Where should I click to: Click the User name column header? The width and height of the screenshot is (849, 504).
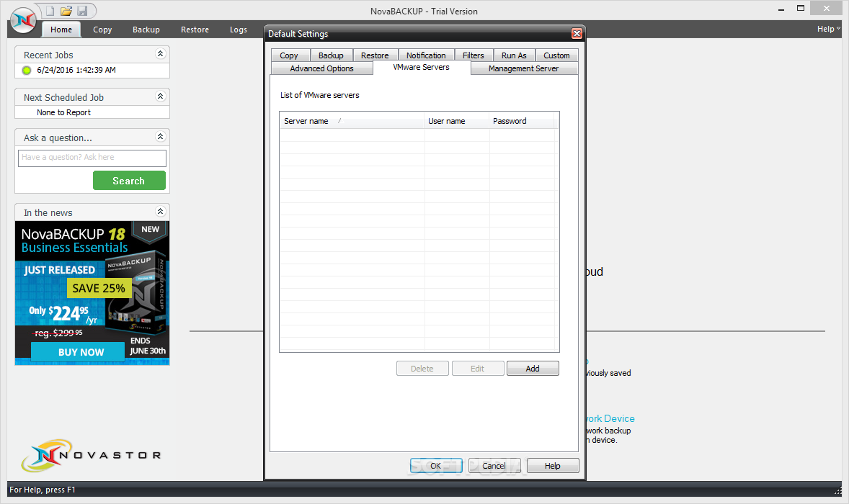tap(456, 121)
